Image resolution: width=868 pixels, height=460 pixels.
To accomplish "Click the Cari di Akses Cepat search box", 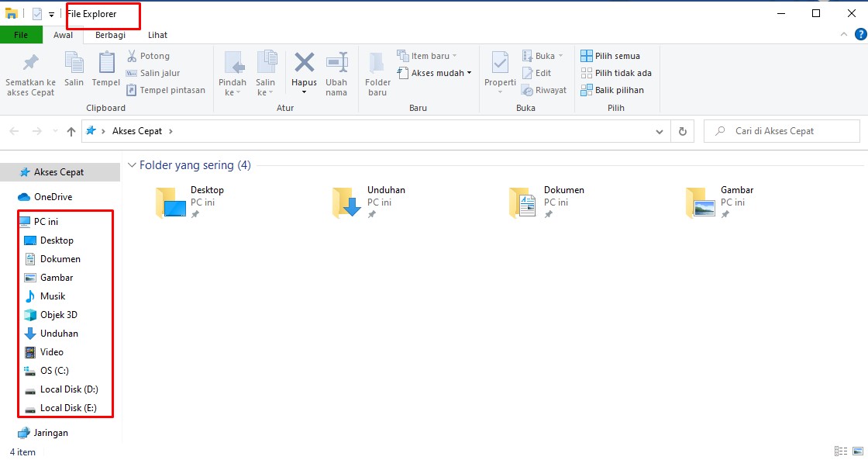I will tap(782, 131).
